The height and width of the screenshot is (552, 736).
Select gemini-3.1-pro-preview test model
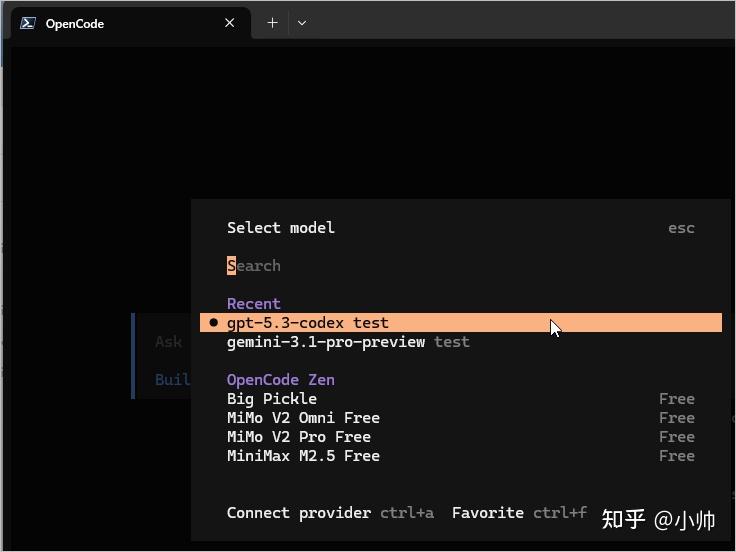(460, 342)
